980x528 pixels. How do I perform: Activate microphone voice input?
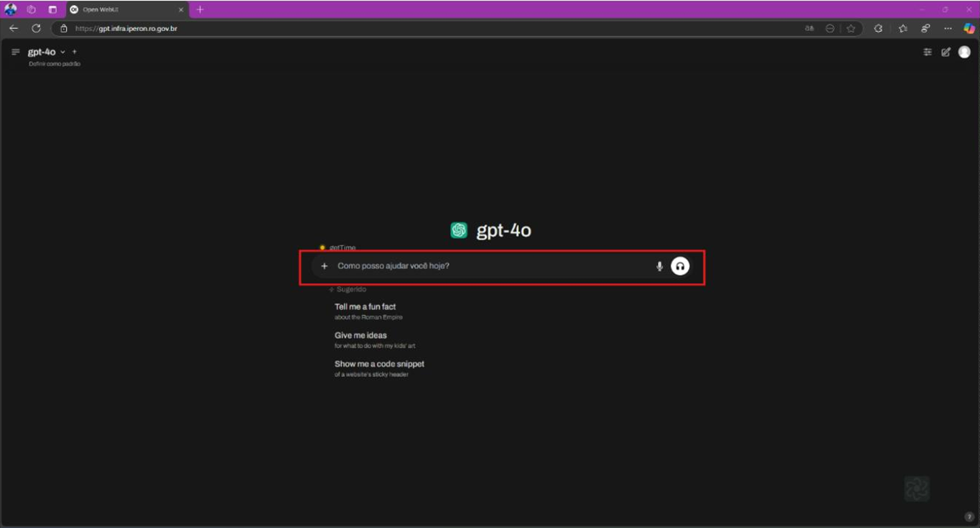tap(659, 266)
